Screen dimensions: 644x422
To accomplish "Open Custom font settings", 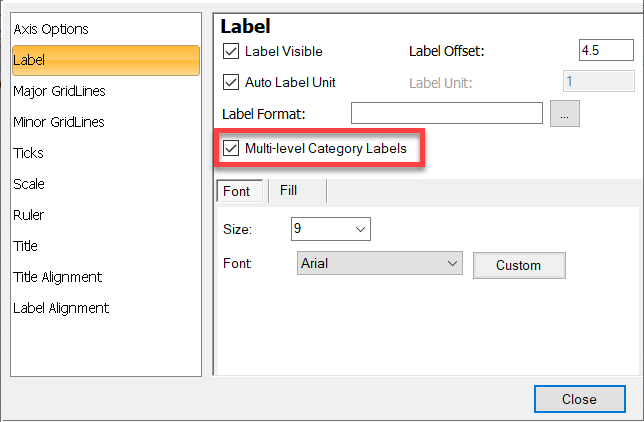I will pos(519,265).
